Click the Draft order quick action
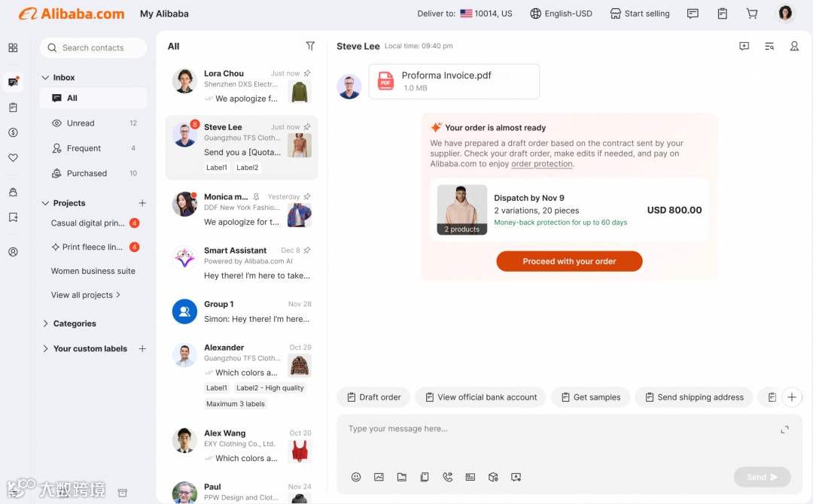813x504 pixels. [x=373, y=397]
